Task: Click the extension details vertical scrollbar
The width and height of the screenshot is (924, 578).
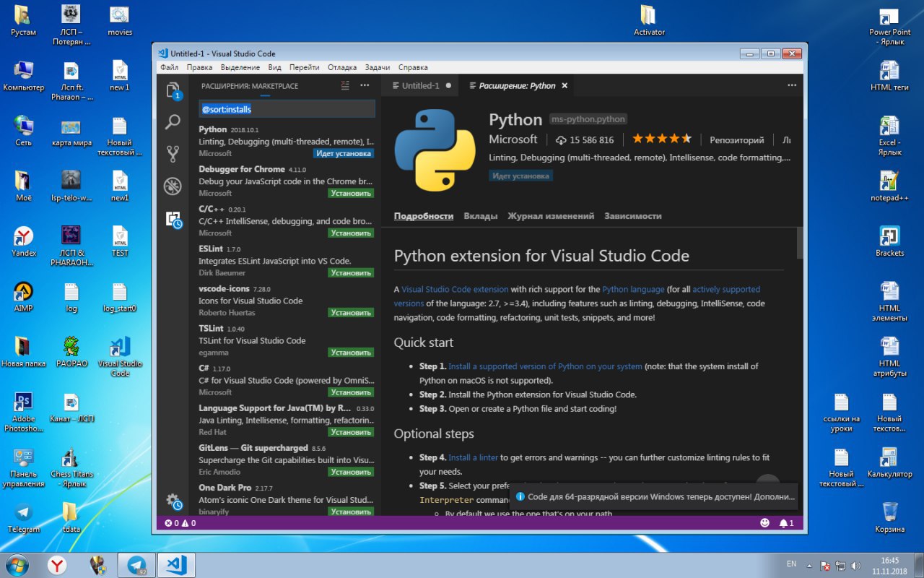Action: pos(800,243)
